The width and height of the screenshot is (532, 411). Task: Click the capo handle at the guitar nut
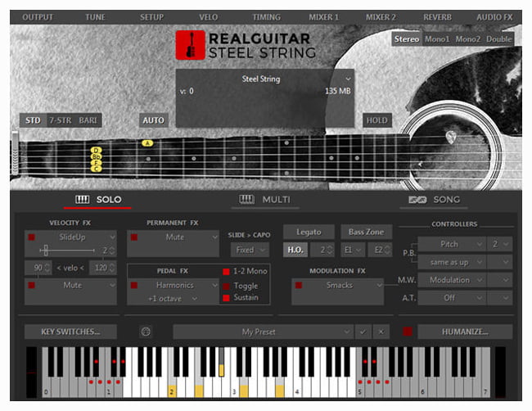[x=15, y=153]
